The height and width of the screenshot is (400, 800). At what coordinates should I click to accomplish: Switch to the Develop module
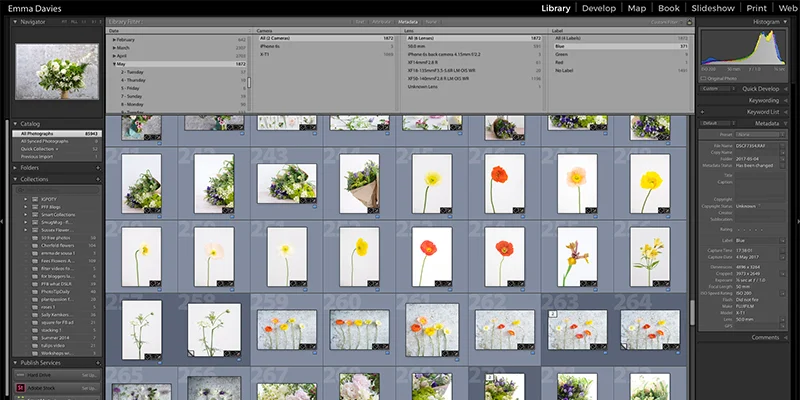(598, 8)
